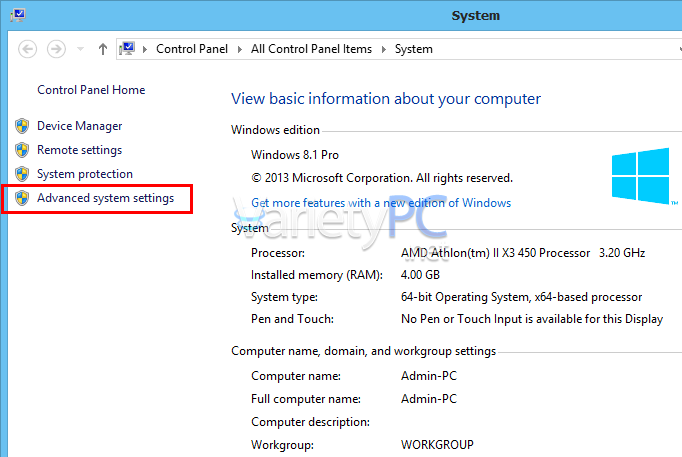
Task: Go up one level with Up arrow
Action: tap(103, 49)
